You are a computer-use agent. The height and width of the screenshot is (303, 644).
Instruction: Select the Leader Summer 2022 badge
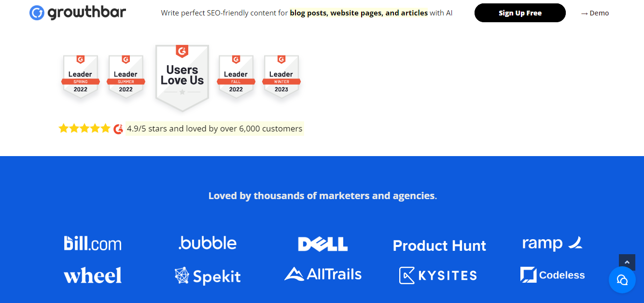coord(126,76)
